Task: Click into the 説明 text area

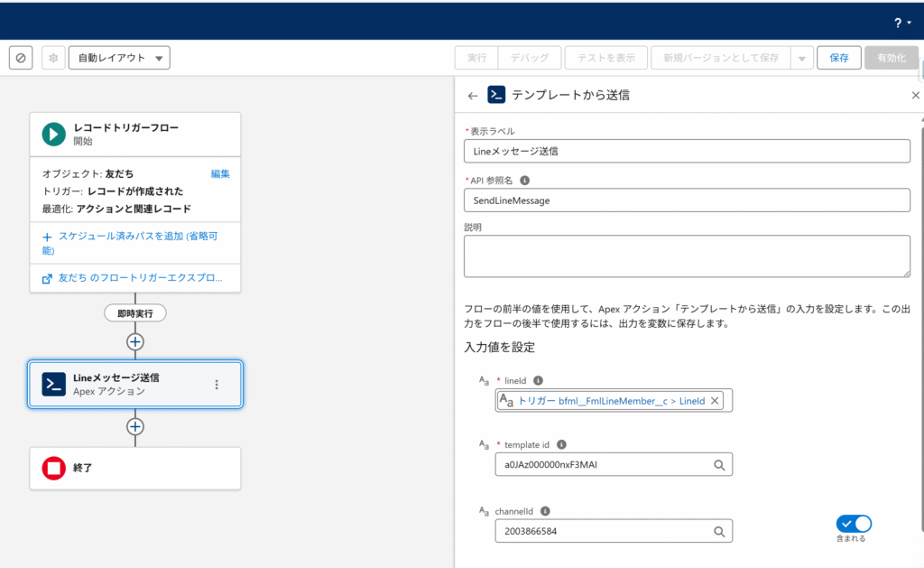Action: (687, 256)
